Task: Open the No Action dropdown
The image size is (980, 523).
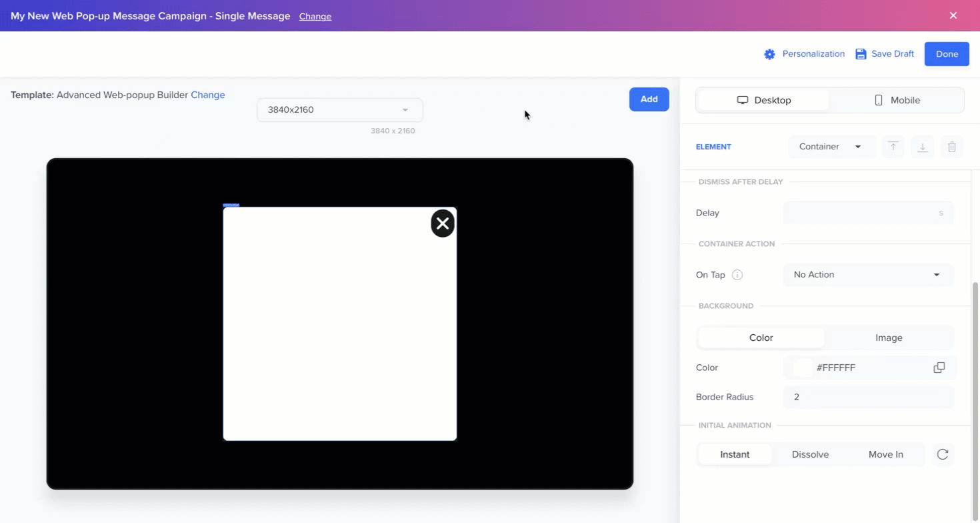Action: click(x=868, y=275)
